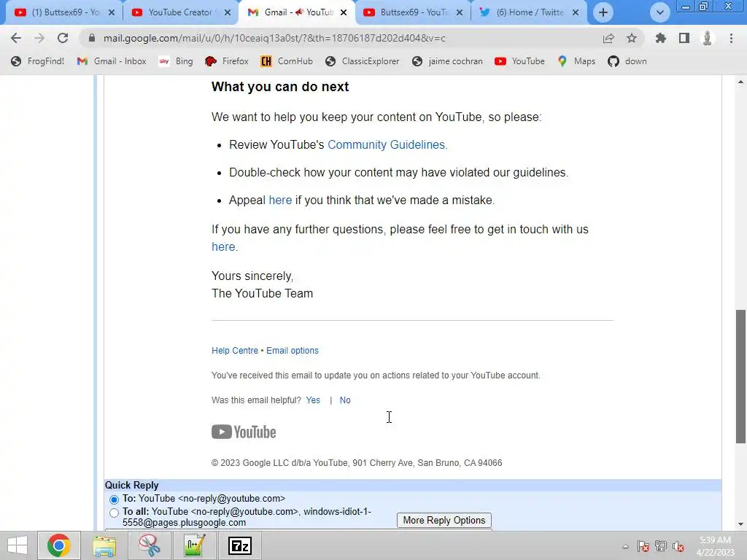Image resolution: width=747 pixels, height=560 pixels.
Task: Click the Chrome taskbar icon
Action: pyautogui.click(x=58, y=545)
